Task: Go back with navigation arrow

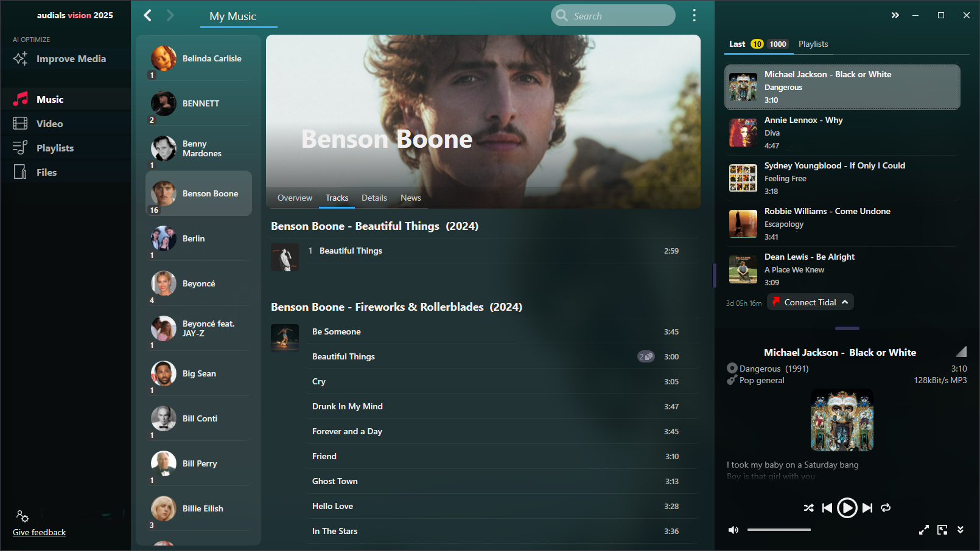Action: (147, 15)
